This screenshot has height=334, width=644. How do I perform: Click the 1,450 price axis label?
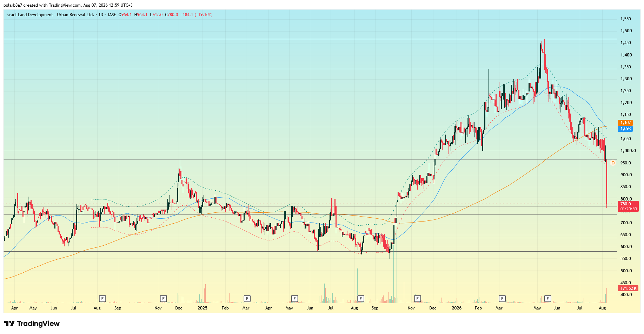pos(625,43)
